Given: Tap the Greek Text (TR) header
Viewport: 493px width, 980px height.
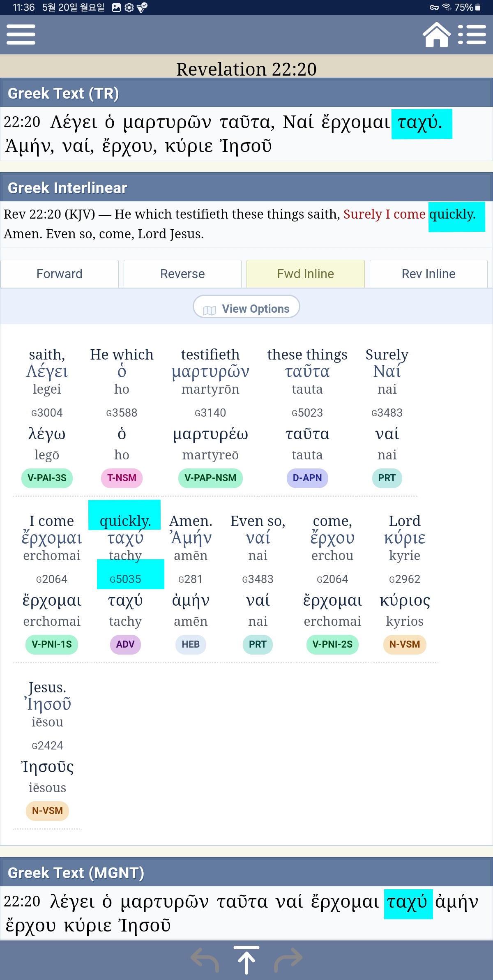Looking at the screenshot, I should (x=246, y=93).
